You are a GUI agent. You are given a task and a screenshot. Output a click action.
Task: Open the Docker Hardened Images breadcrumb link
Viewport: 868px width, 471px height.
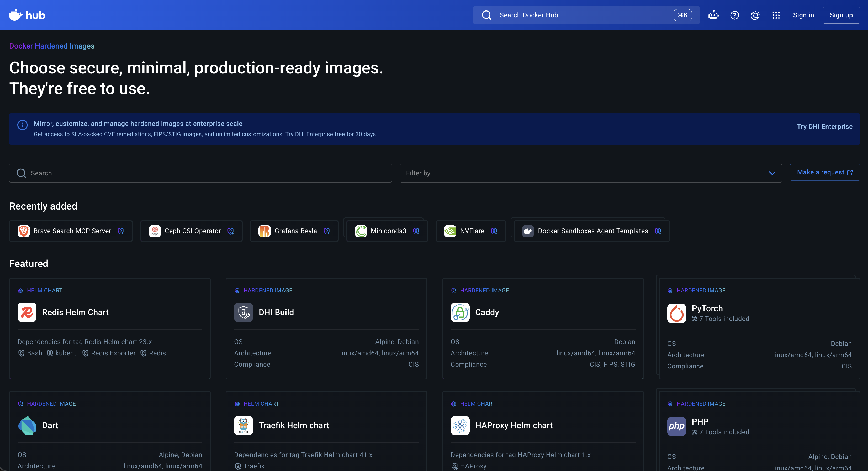tap(52, 46)
